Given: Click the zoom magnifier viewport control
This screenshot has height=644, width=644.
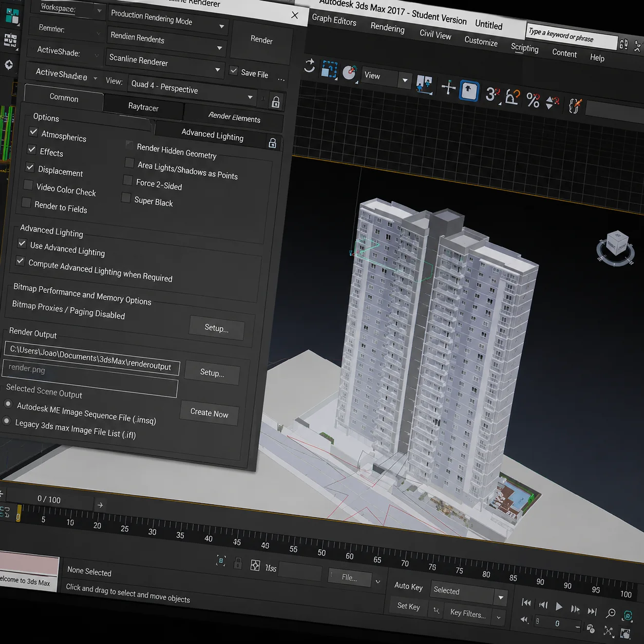Looking at the screenshot, I should tap(611, 613).
